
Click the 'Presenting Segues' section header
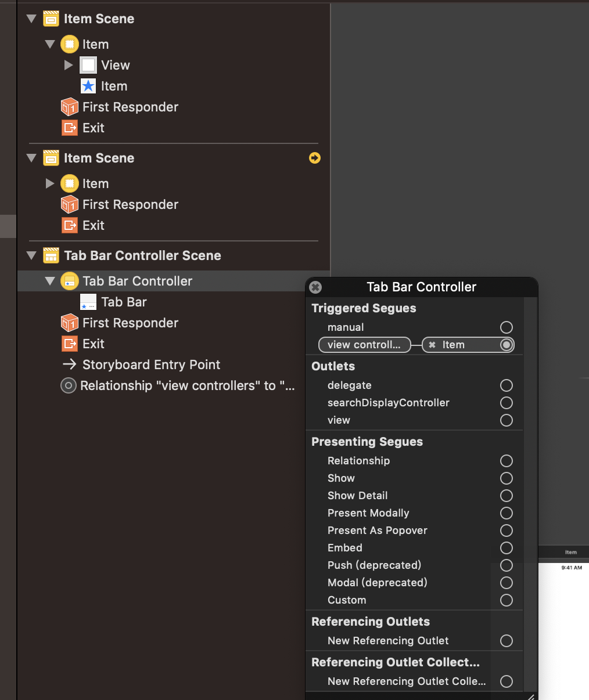coord(367,442)
